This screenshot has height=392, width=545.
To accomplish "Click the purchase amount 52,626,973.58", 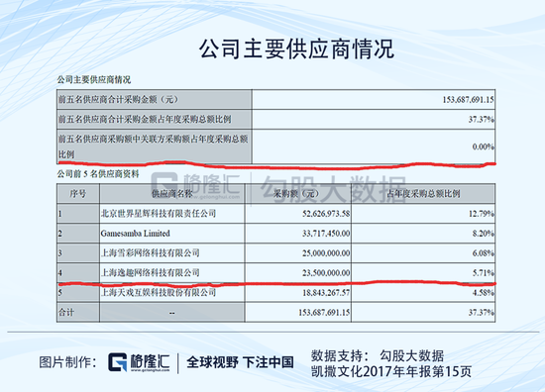I will pos(326,214).
